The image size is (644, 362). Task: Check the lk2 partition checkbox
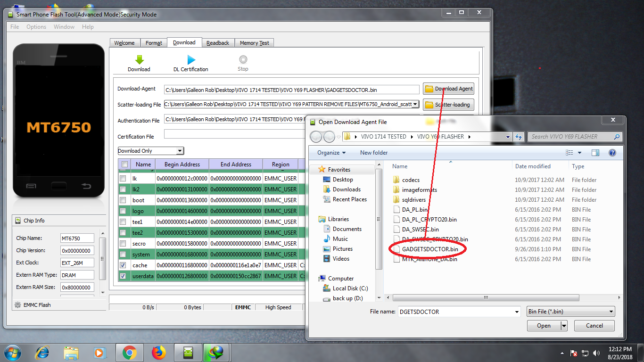pyautogui.click(x=123, y=189)
